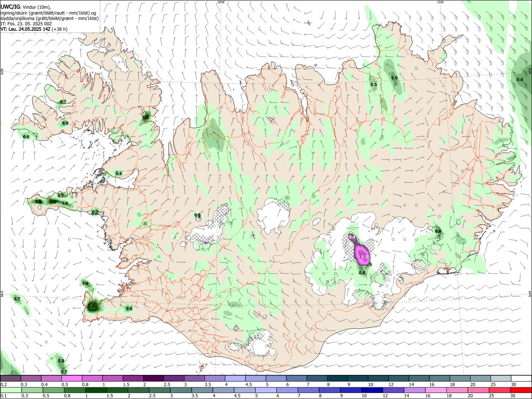Image resolution: width=532 pixels, height=399 pixels.
Task: Click the 0.8 value over the southwest sea
Action: click(61, 361)
